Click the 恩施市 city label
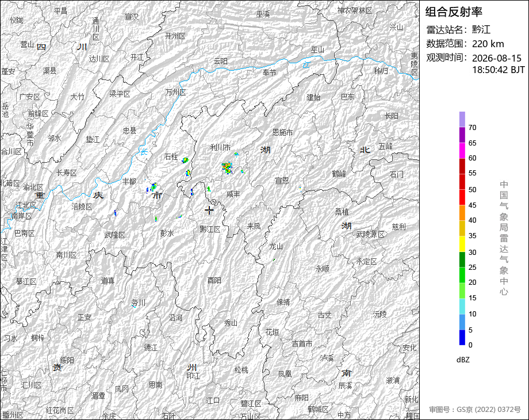This screenshot has width=529, height=420. (282, 132)
